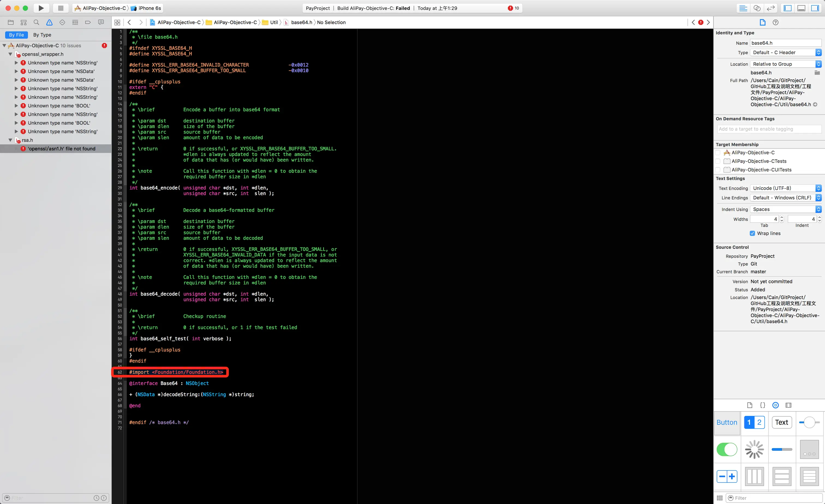Select the By File tab
825x504 pixels.
point(16,35)
